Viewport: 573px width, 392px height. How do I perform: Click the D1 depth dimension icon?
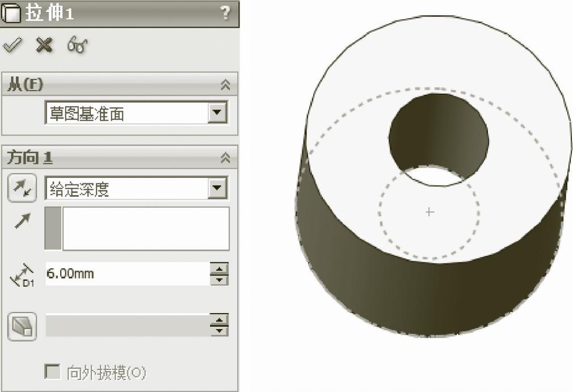[x=22, y=275]
